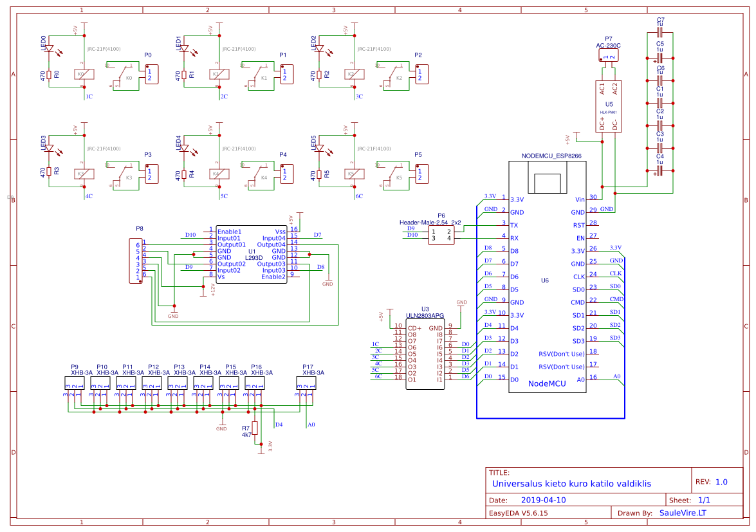Select capacitor C4 symbol

(660, 170)
